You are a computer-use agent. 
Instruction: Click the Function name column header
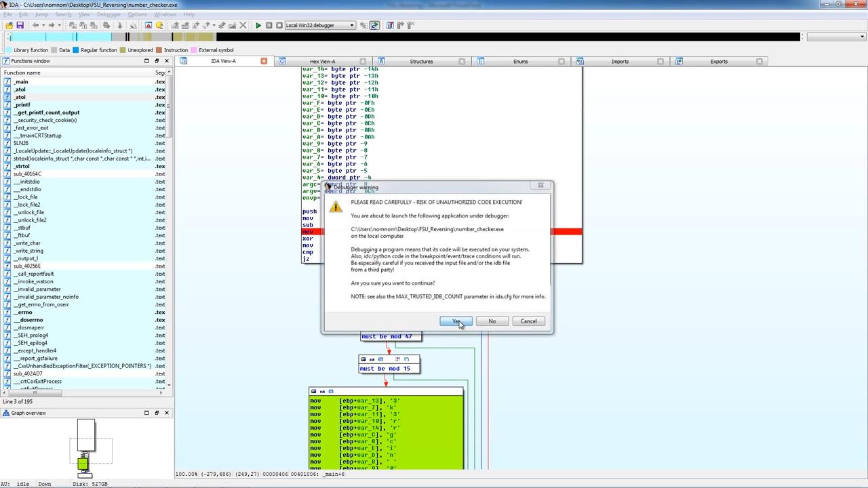point(77,73)
